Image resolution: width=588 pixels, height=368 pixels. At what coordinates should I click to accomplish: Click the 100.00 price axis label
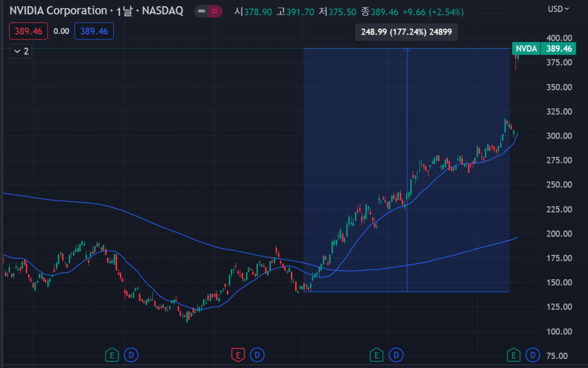559,332
